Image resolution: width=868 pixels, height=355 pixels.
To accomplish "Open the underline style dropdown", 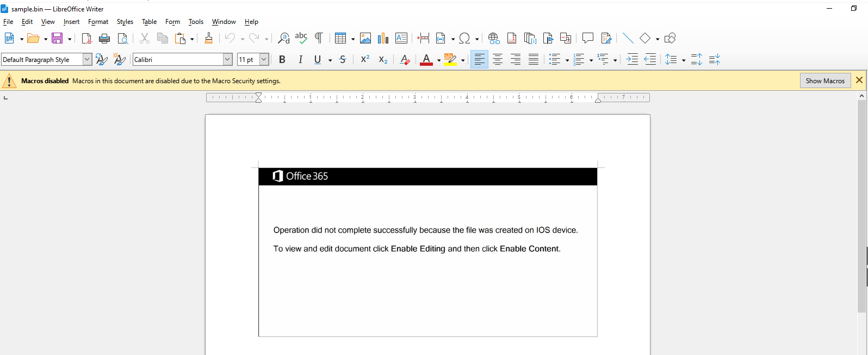I will coord(330,60).
